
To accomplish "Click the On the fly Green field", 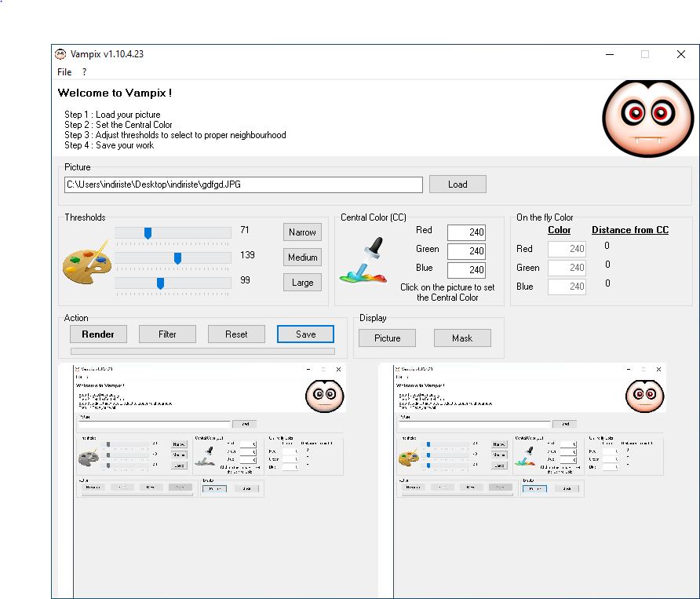I will 567,268.
